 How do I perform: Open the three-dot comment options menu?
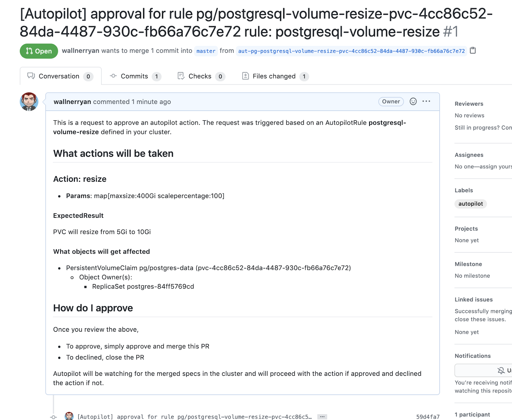pyautogui.click(x=426, y=101)
